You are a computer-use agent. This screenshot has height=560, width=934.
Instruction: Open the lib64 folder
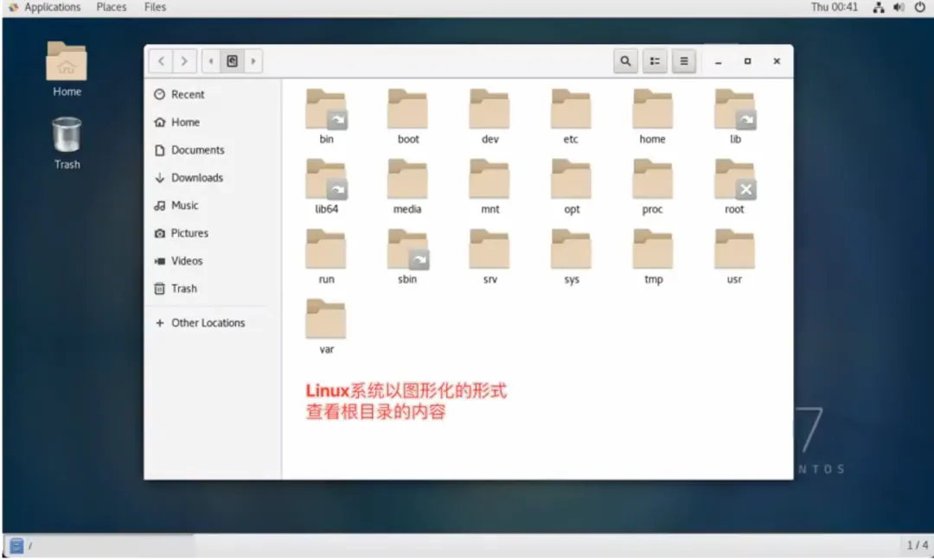326,187
